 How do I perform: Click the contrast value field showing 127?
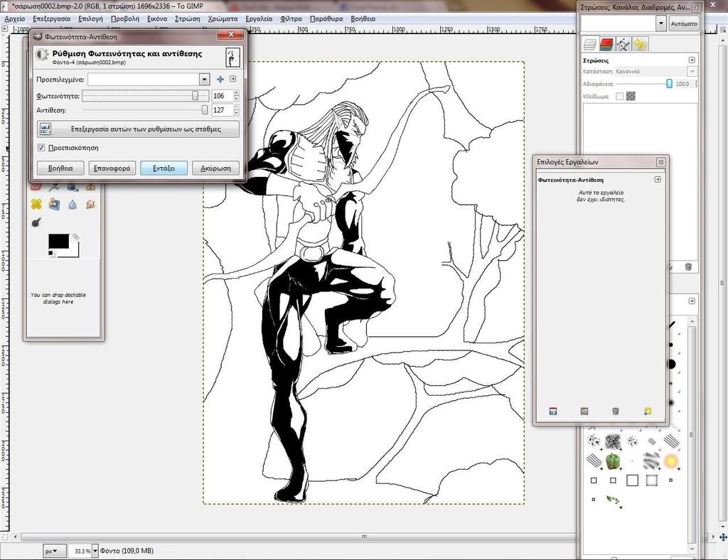click(x=223, y=110)
